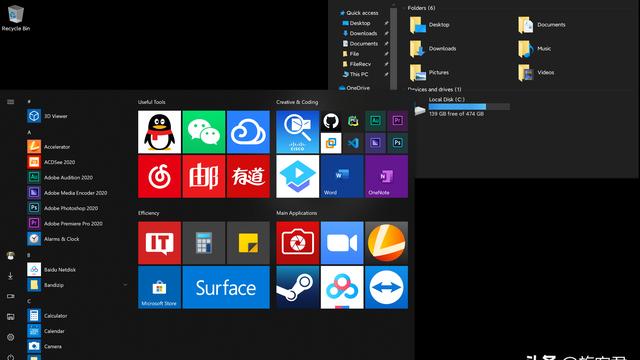Open the red camera shutter tile
The height and width of the screenshot is (360, 640).
click(298, 243)
